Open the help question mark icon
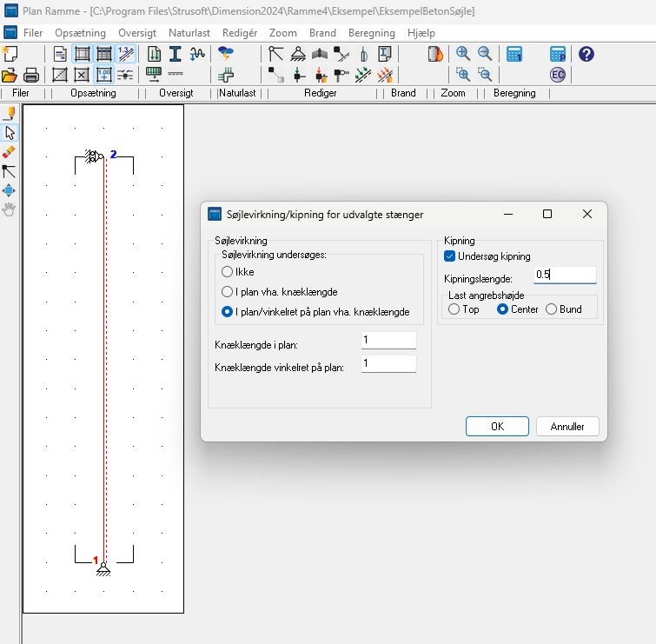This screenshot has height=644, width=656. point(586,54)
